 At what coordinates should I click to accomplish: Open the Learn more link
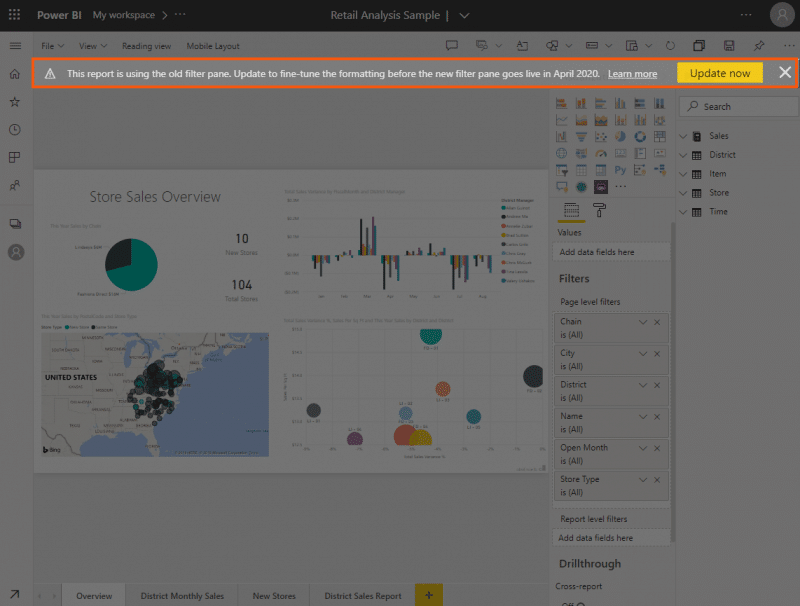coord(632,73)
